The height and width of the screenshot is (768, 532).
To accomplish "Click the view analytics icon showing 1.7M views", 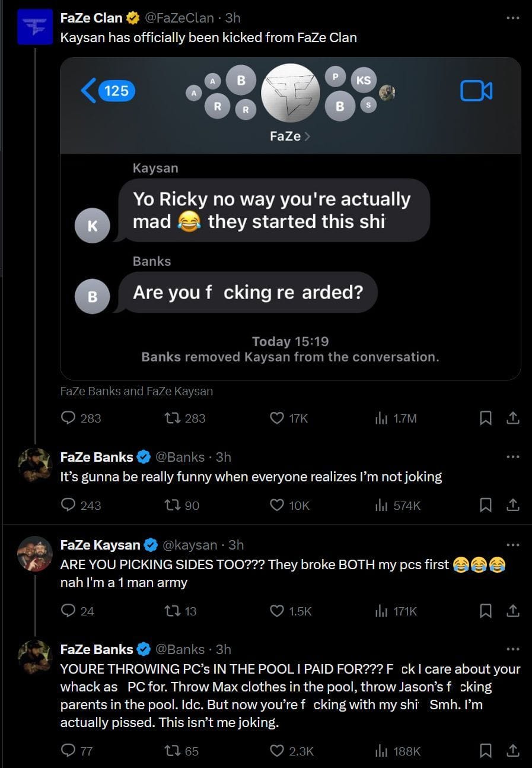I will point(380,418).
